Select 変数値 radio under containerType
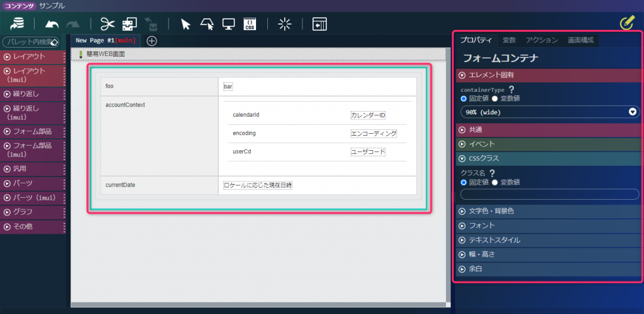This screenshot has height=314, width=644. [495, 99]
